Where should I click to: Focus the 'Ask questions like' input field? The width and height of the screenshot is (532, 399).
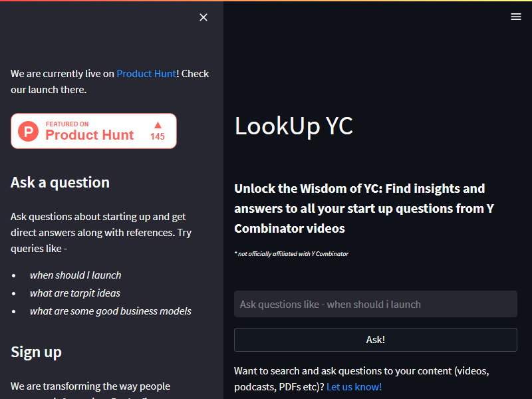click(375, 304)
